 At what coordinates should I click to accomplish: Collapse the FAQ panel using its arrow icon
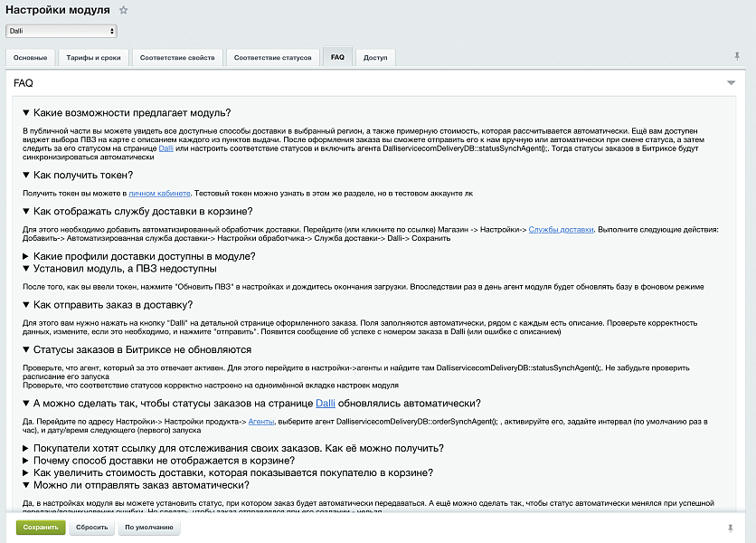click(729, 82)
